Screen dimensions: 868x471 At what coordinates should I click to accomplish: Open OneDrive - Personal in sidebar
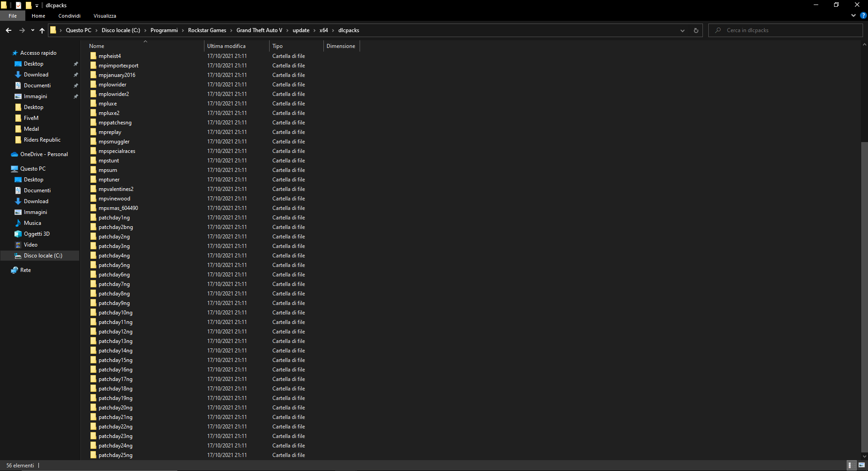pos(44,154)
